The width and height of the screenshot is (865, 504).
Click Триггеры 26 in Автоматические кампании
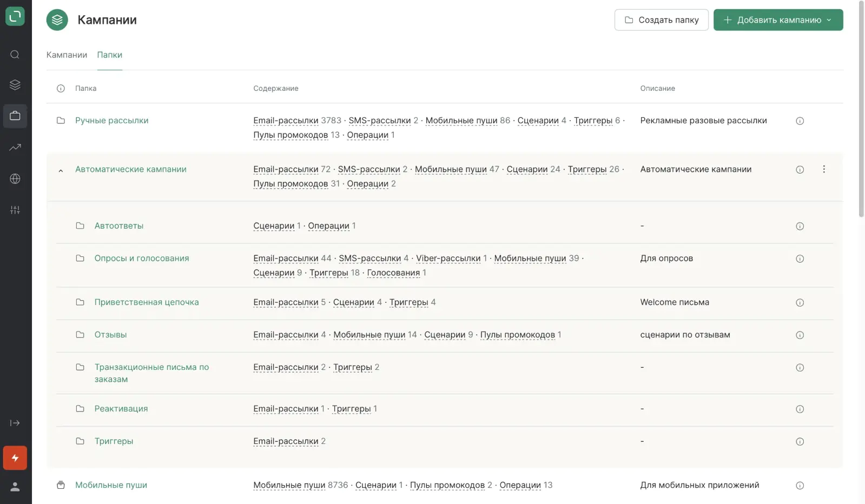pyautogui.click(x=593, y=169)
